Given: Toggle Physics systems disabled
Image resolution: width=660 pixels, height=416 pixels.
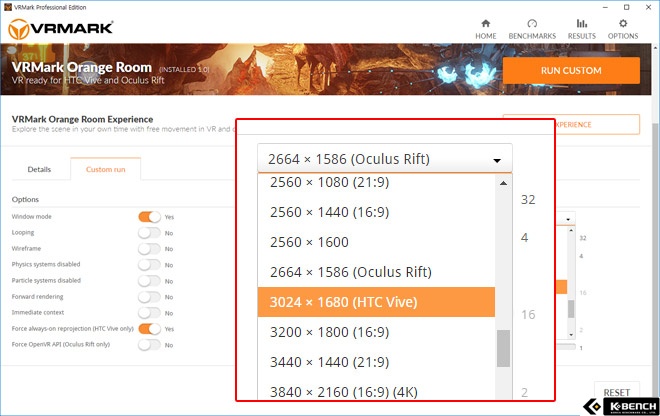Looking at the screenshot, I should click(x=149, y=265).
